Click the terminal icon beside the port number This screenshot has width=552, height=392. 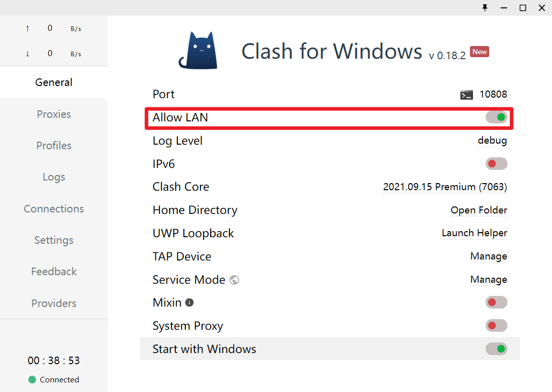466,95
